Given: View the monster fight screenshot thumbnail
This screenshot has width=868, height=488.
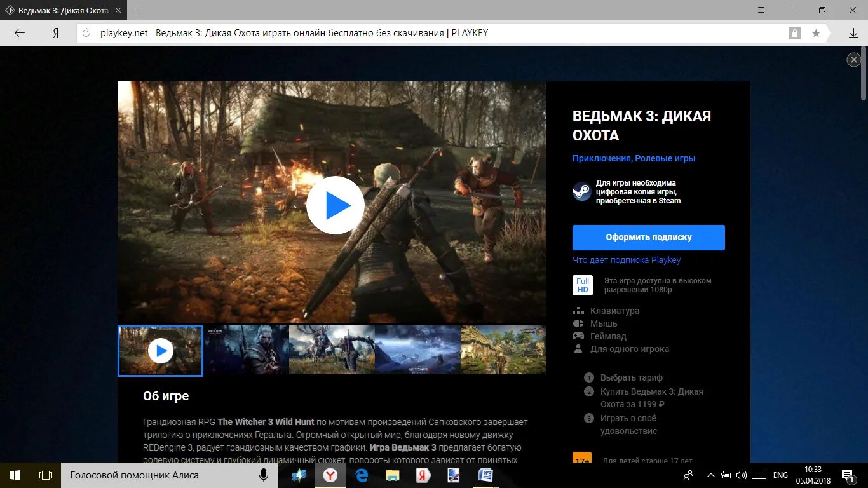Looking at the screenshot, I should point(332,350).
